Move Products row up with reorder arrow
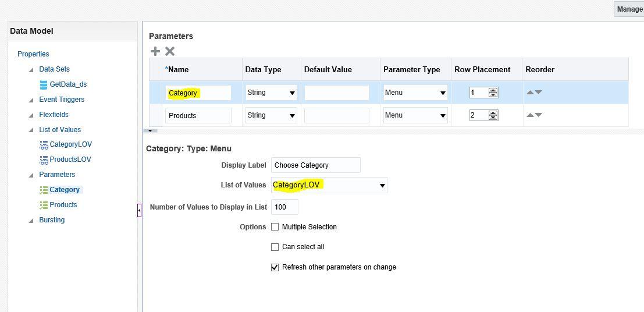The width and height of the screenshot is (644, 312). pyautogui.click(x=530, y=115)
